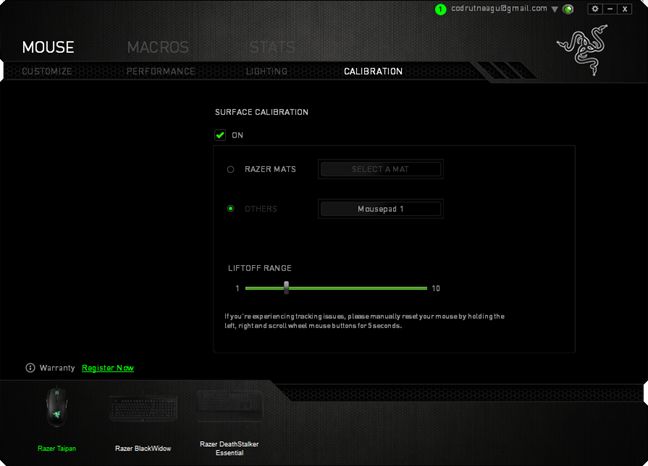648x466 pixels.
Task: Switch to the Stats tab
Action: pyautogui.click(x=272, y=48)
